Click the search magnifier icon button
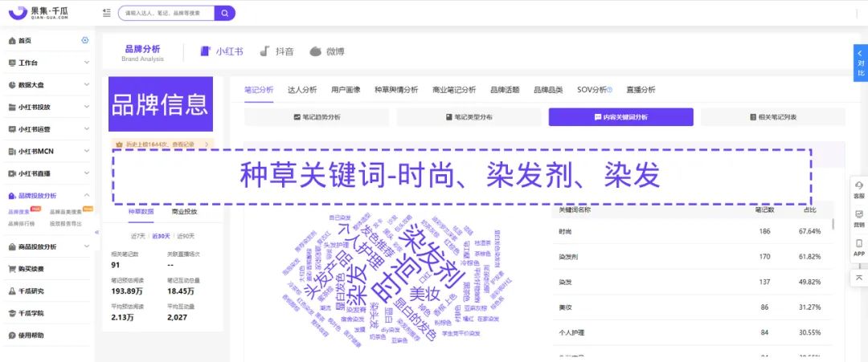Viewport: 868px width, 362px height. (x=225, y=13)
